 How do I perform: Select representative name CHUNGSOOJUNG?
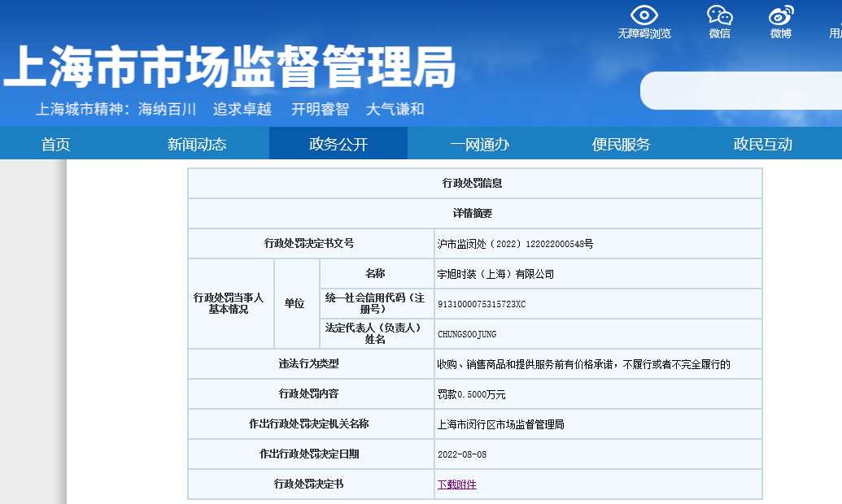pyautogui.click(x=467, y=334)
